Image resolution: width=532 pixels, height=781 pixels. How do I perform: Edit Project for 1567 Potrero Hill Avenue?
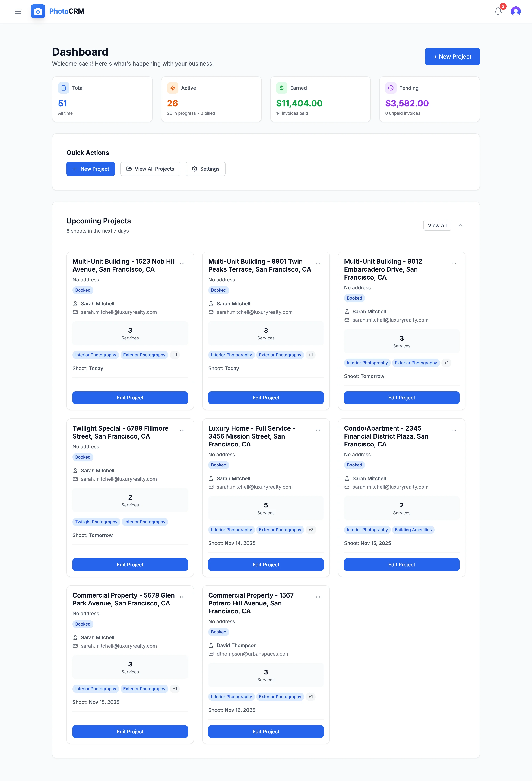point(265,731)
